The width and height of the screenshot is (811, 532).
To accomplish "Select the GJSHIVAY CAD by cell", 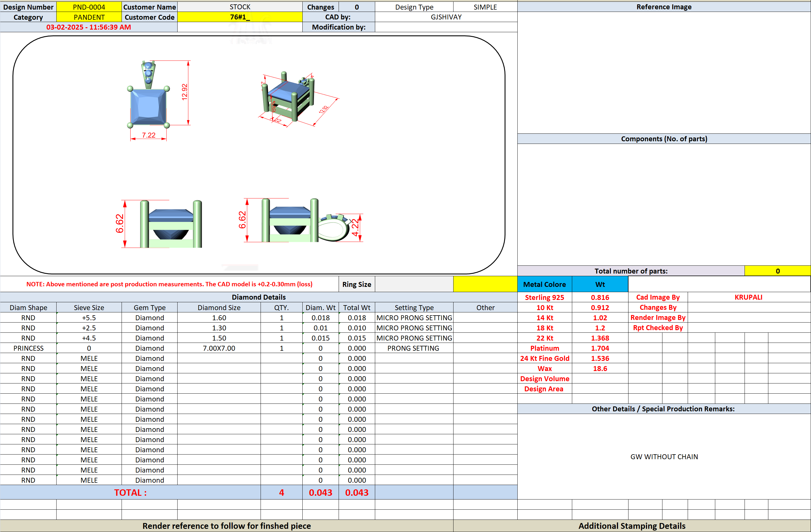I will (x=446, y=17).
